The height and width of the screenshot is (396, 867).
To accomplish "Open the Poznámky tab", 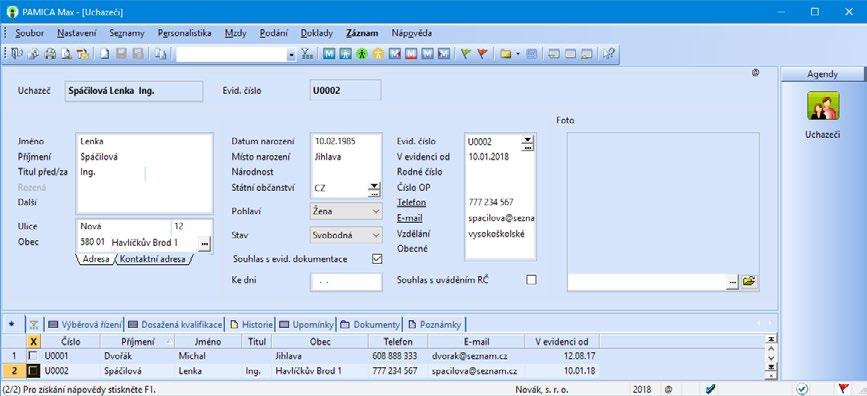I will point(435,324).
